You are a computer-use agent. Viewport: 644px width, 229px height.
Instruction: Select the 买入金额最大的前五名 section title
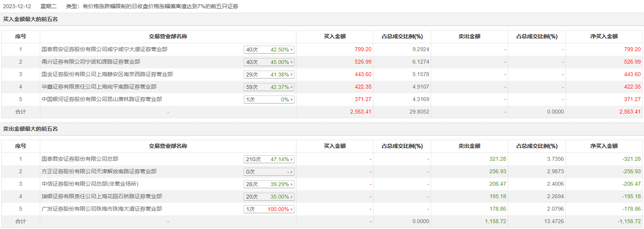coord(30,19)
